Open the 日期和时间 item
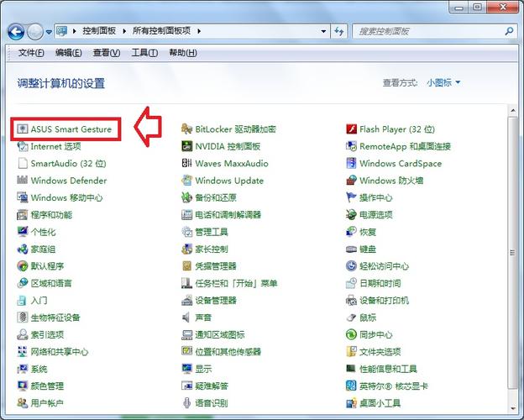The height and width of the screenshot is (420, 524). pyautogui.click(x=374, y=283)
